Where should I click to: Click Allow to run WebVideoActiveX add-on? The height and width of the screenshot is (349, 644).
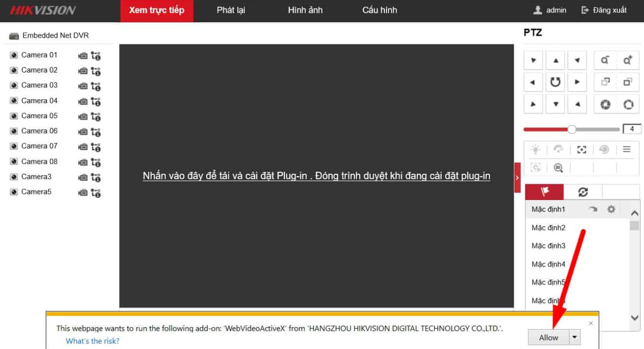tap(548, 337)
